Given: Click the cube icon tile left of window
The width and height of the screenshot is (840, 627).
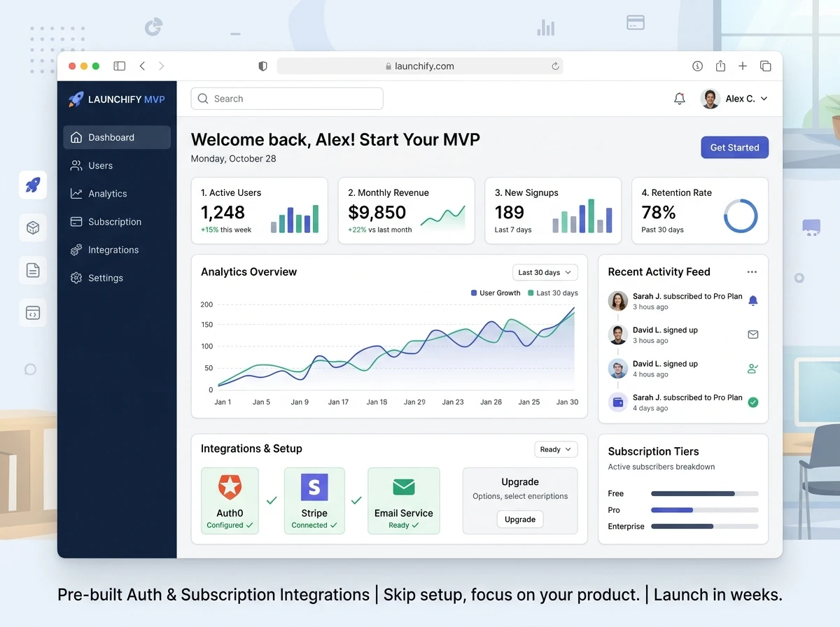Looking at the screenshot, I should coord(33,227).
